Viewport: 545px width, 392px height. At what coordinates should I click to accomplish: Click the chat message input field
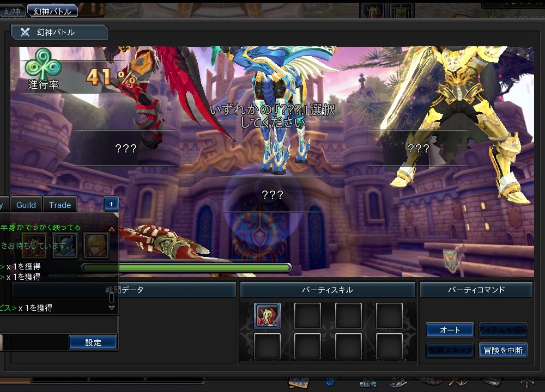58,325
